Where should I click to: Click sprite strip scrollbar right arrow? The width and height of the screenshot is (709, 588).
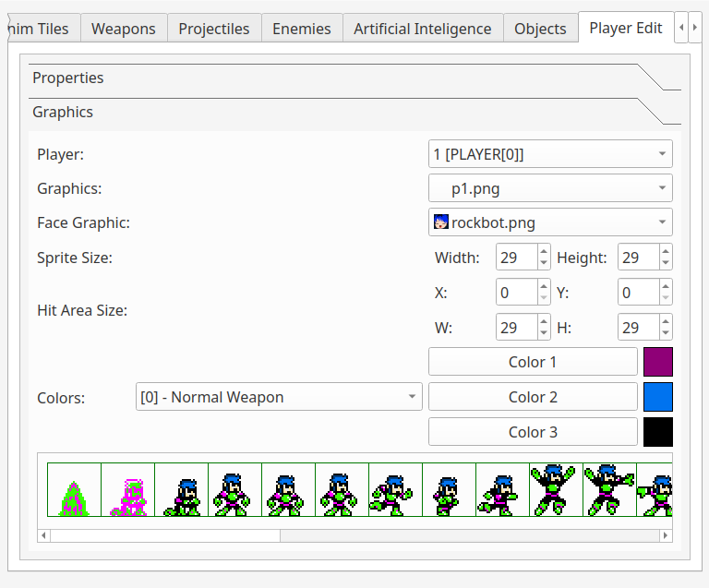tap(666, 535)
